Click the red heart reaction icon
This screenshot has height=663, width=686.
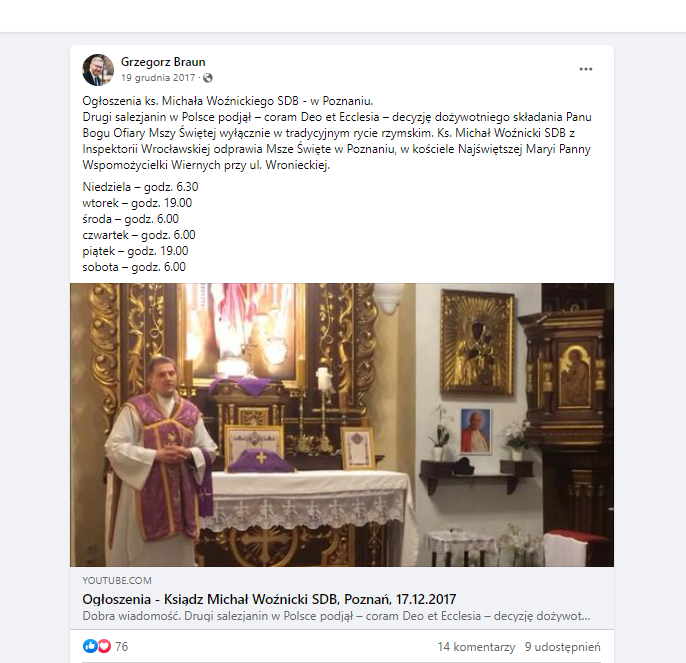[104, 646]
